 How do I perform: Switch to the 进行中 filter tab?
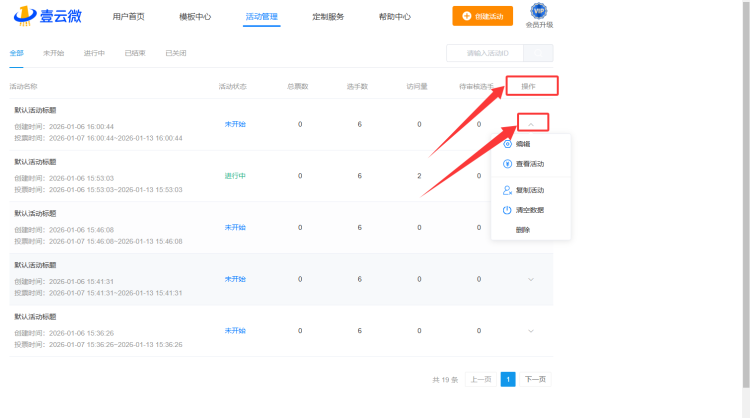(x=94, y=53)
